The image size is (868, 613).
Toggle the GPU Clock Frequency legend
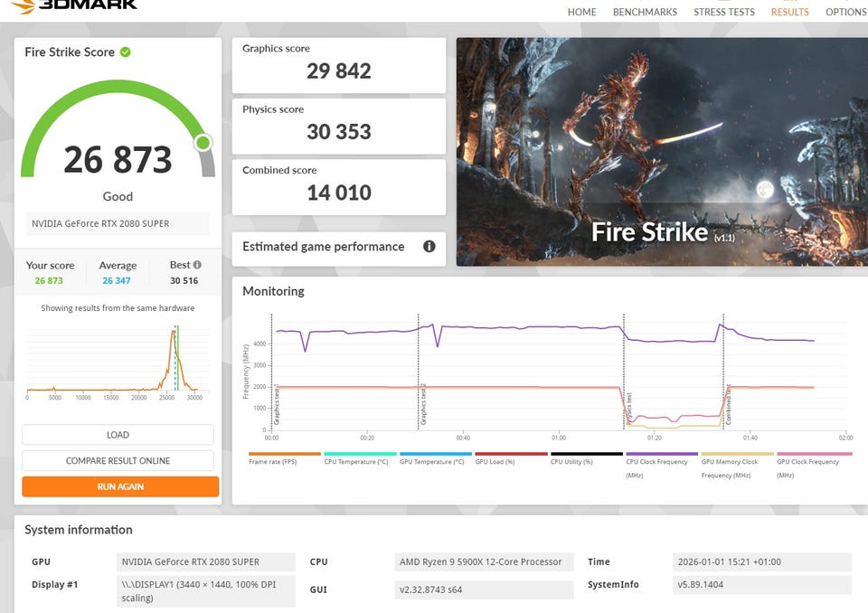click(814, 465)
